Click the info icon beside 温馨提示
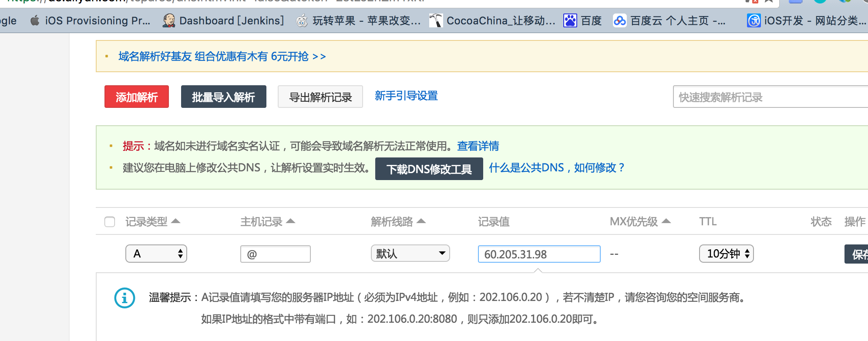The width and height of the screenshot is (868, 341). pyautogui.click(x=124, y=298)
